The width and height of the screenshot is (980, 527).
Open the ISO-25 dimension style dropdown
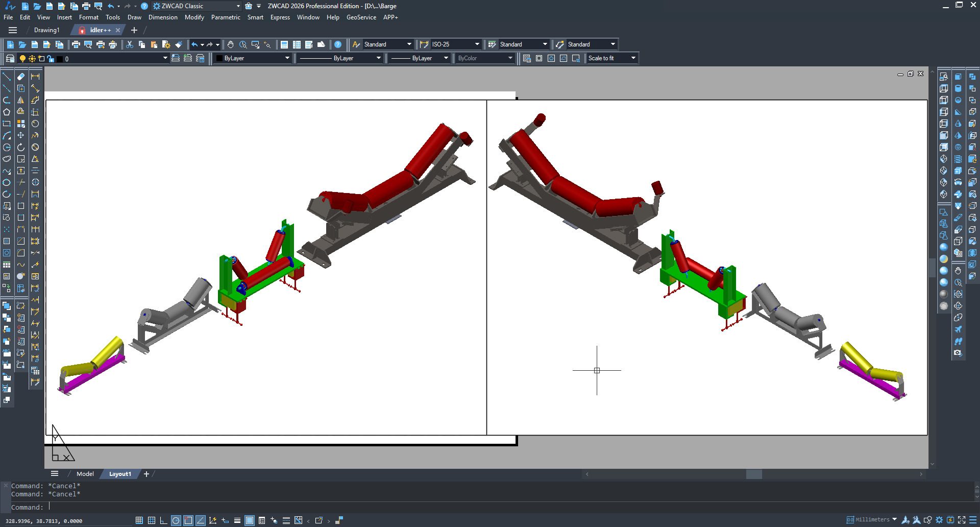pos(477,44)
